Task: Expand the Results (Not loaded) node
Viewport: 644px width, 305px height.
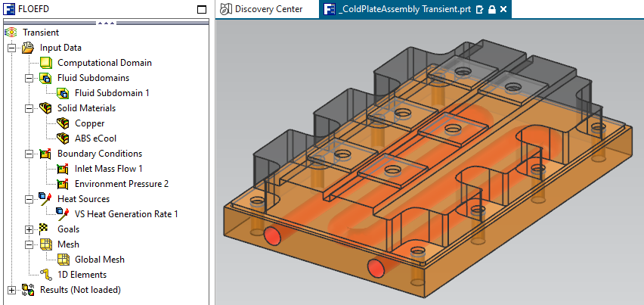Action: pyautogui.click(x=11, y=290)
